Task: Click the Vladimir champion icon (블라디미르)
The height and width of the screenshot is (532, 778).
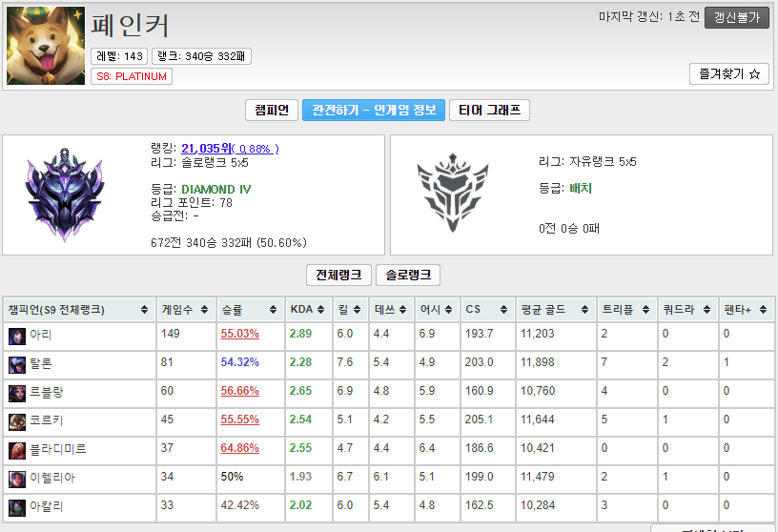Action: (x=17, y=451)
